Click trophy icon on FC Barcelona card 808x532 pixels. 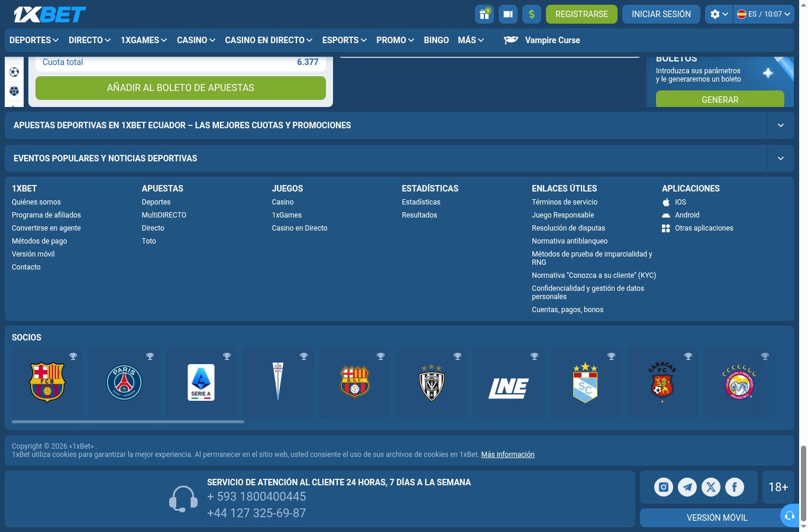point(73,356)
